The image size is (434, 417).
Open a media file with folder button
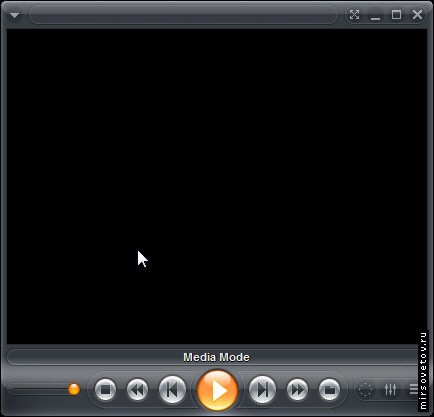(x=329, y=389)
